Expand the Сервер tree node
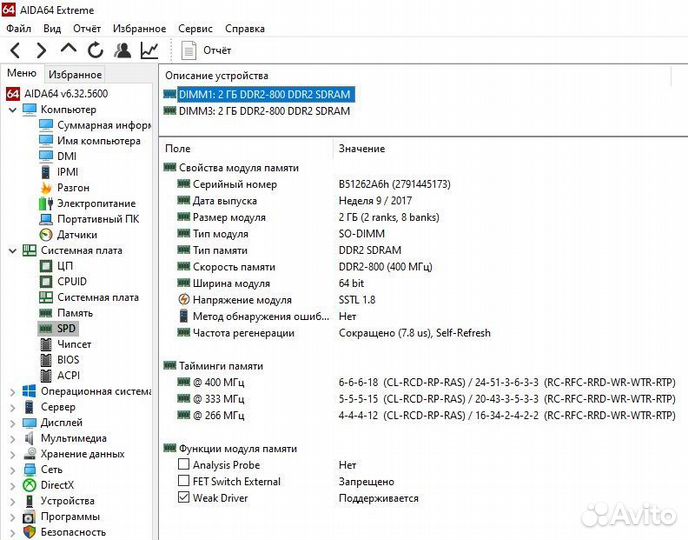Screen dimensions: 688x540 (x=13, y=407)
